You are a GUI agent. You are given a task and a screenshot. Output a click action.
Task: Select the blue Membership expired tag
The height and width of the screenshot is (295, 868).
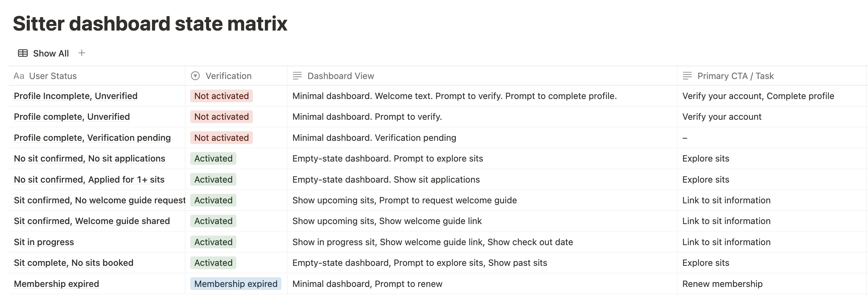[236, 284]
